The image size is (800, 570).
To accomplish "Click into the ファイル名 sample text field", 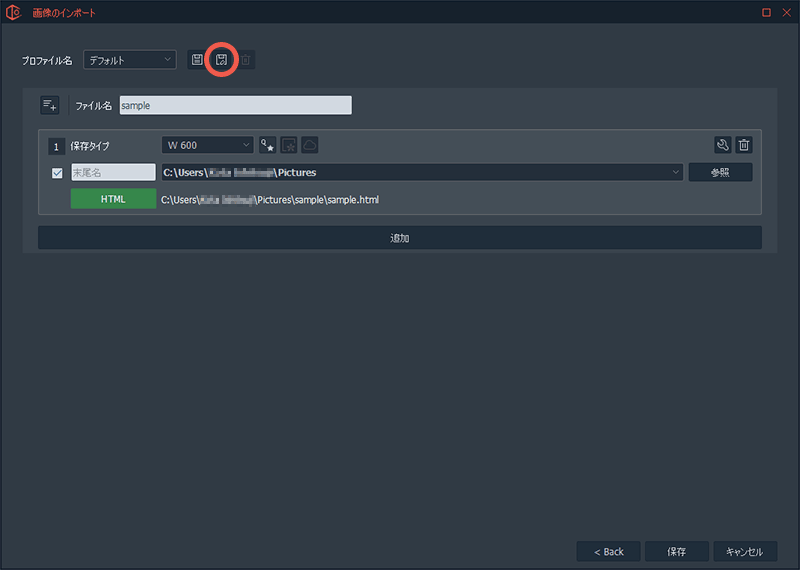I will tap(235, 105).
